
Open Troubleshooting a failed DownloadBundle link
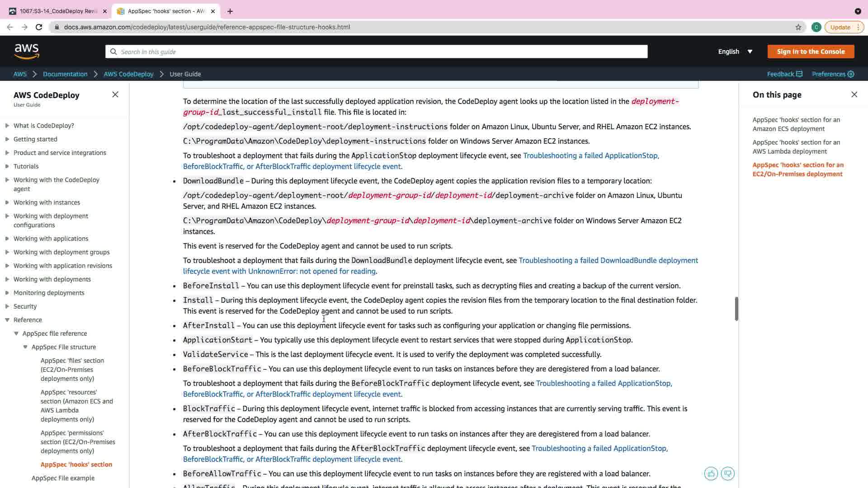[x=608, y=260]
